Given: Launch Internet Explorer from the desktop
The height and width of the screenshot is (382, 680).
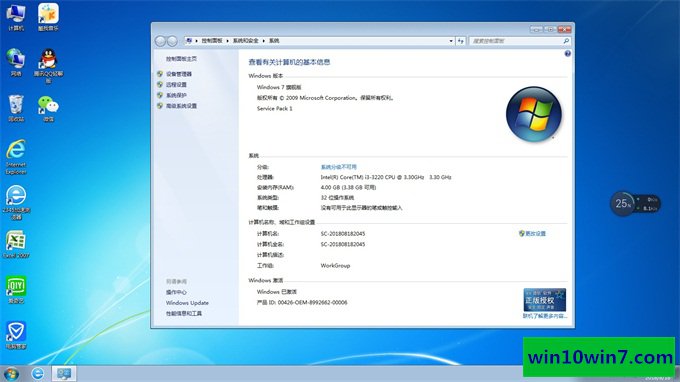Looking at the screenshot, I should pyautogui.click(x=16, y=157).
